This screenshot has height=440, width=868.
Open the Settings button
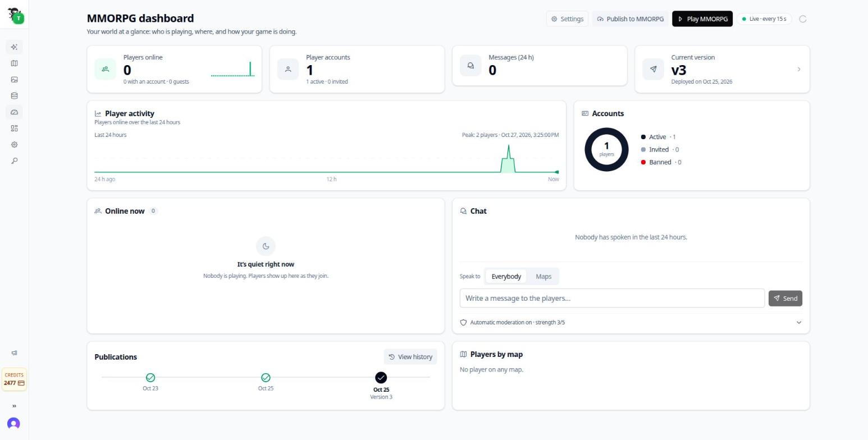pyautogui.click(x=567, y=19)
